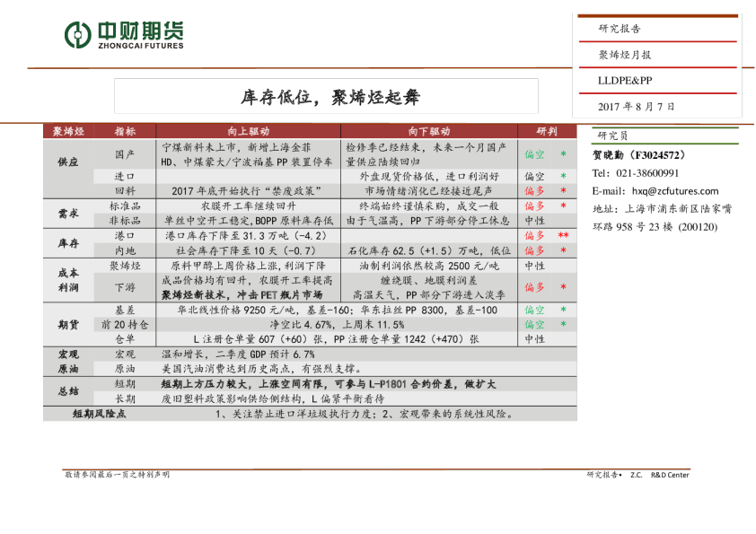Click cell 终端始终谨慎采购,成交一般

coord(429,206)
